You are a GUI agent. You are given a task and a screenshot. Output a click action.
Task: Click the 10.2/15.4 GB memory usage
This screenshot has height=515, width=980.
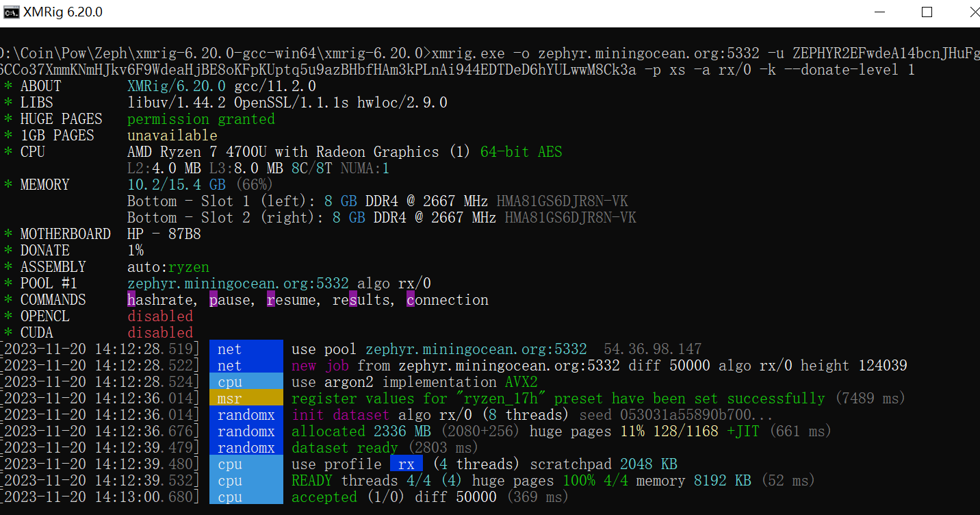(x=177, y=185)
